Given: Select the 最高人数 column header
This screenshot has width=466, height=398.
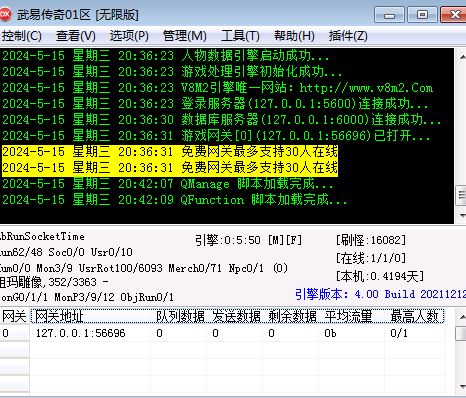Looking at the screenshot, I should 415,316.
